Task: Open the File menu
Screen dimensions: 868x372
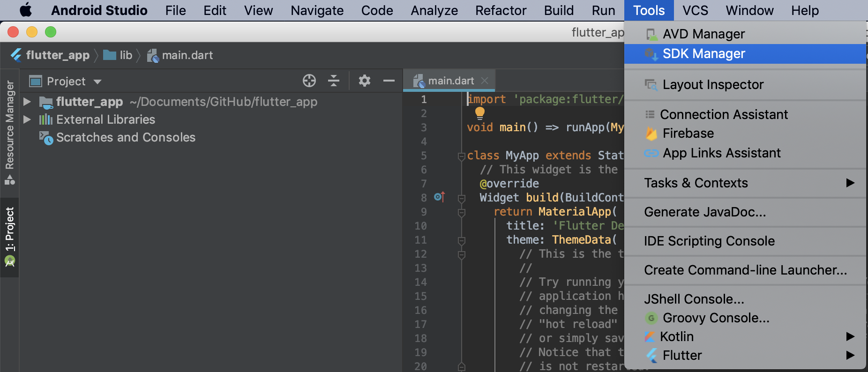Action: (175, 10)
